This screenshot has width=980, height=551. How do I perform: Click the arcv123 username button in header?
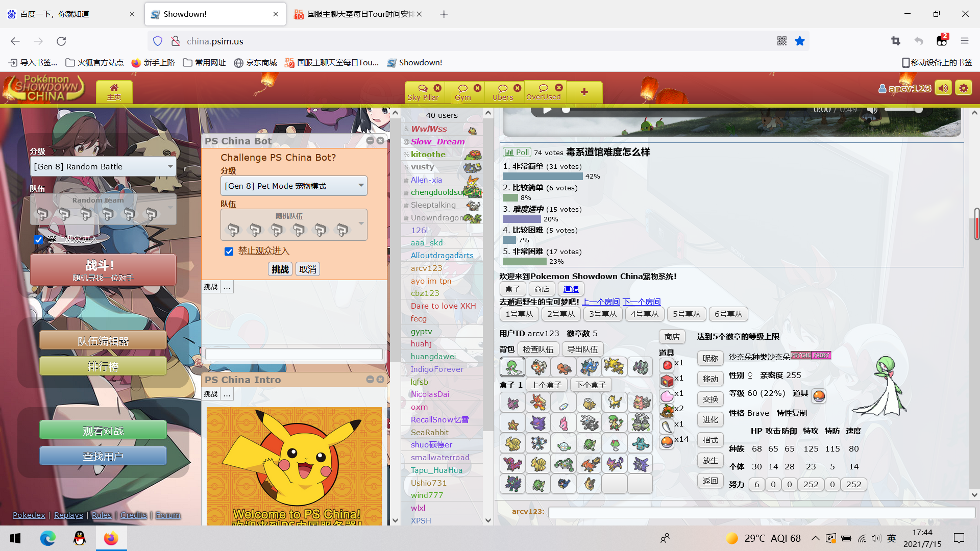[904, 88]
